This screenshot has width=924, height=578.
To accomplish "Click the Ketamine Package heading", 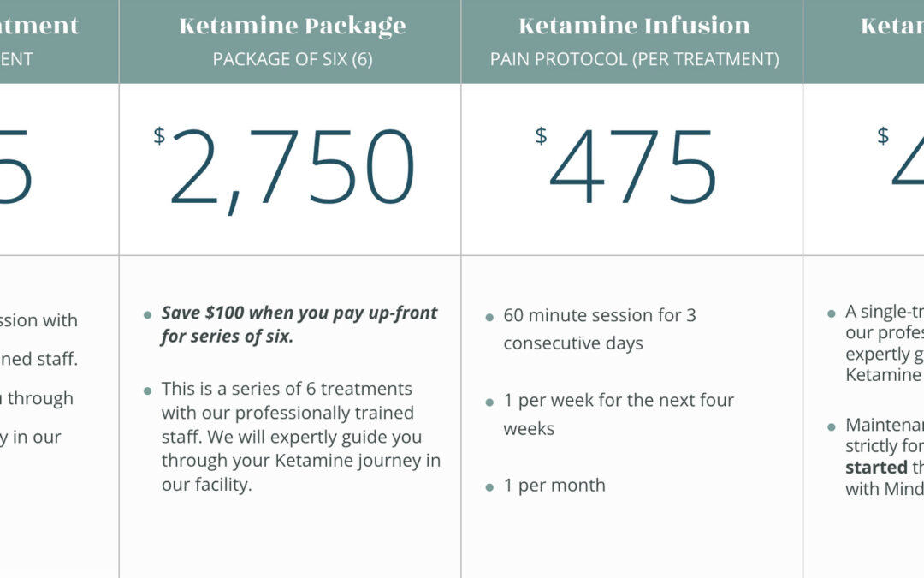I will 293,27.
